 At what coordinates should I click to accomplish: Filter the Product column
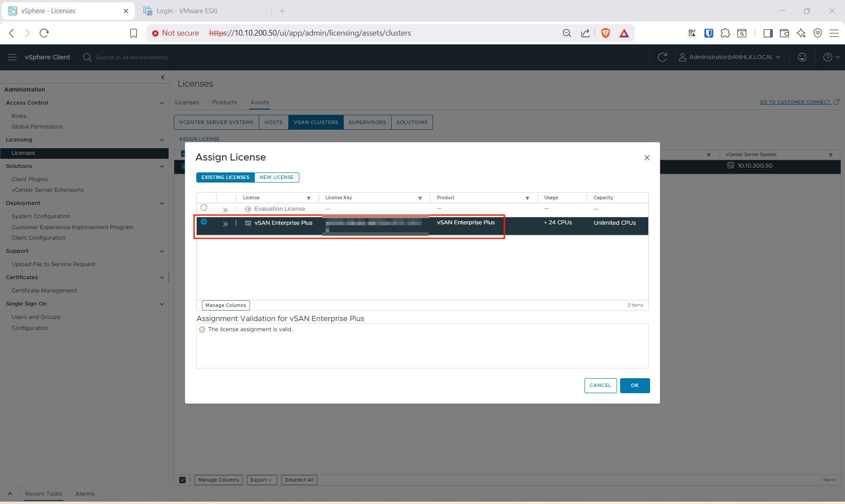pos(527,198)
